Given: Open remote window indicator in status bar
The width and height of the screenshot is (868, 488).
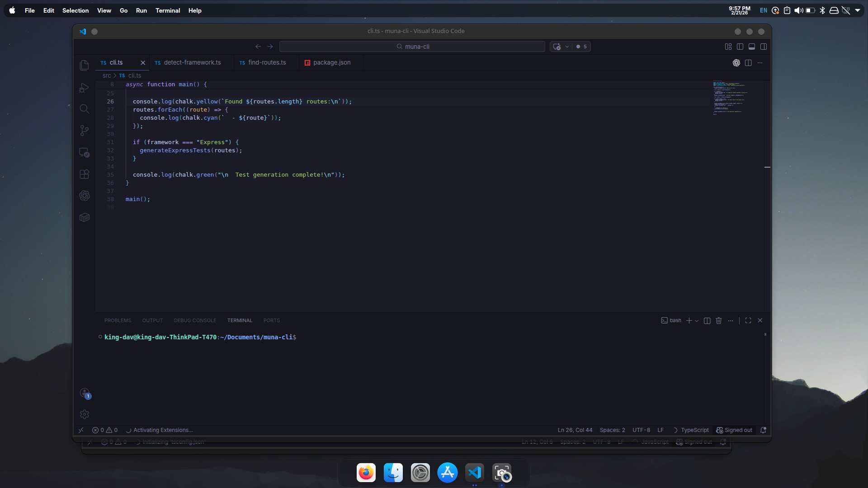Looking at the screenshot, I should [81, 430].
